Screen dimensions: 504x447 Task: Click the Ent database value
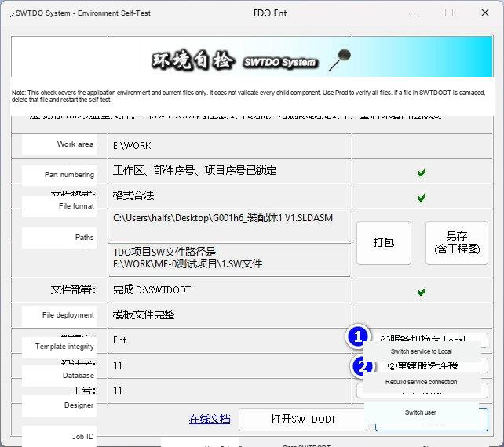(119, 340)
